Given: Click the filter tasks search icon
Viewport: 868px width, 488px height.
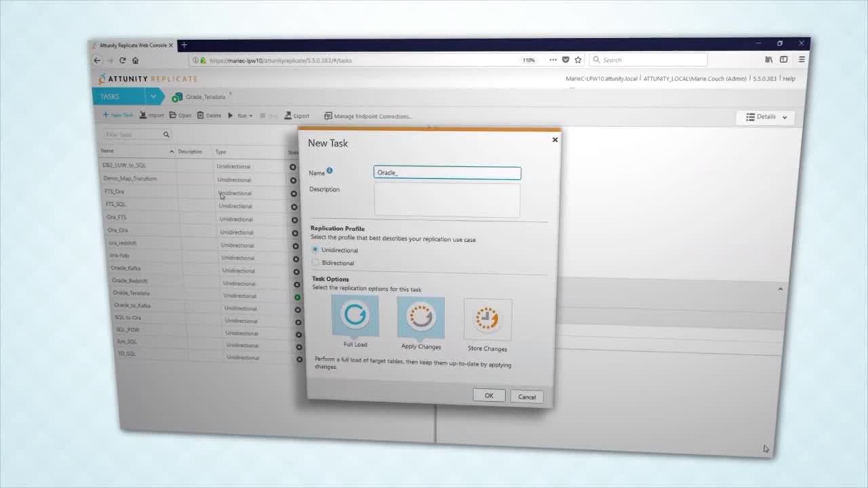Looking at the screenshot, I should pyautogui.click(x=166, y=134).
